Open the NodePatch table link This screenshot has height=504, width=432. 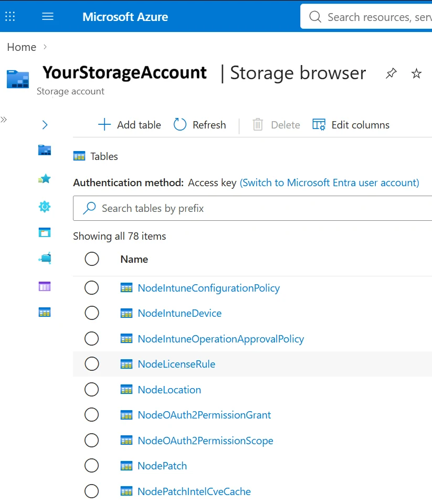pos(162,466)
